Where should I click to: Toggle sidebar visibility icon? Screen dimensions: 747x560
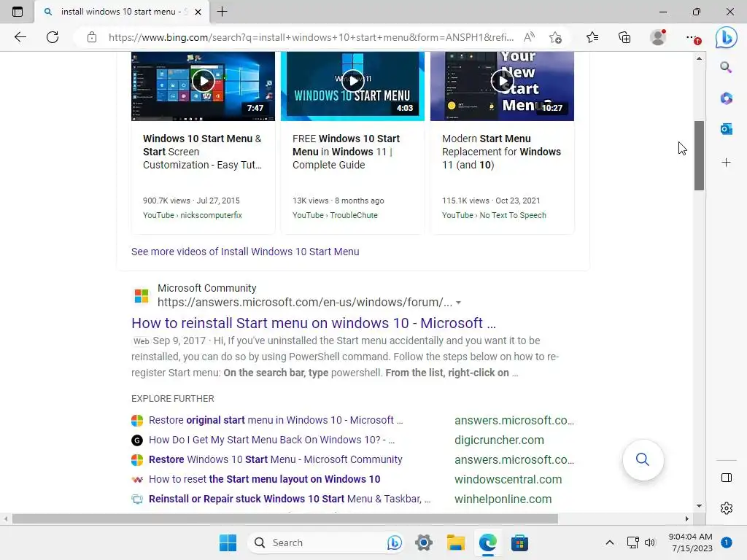[727, 478]
